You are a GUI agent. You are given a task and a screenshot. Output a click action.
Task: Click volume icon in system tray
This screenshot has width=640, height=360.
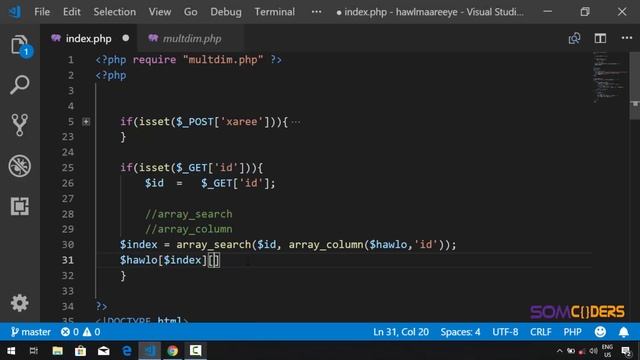pos(594,351)
